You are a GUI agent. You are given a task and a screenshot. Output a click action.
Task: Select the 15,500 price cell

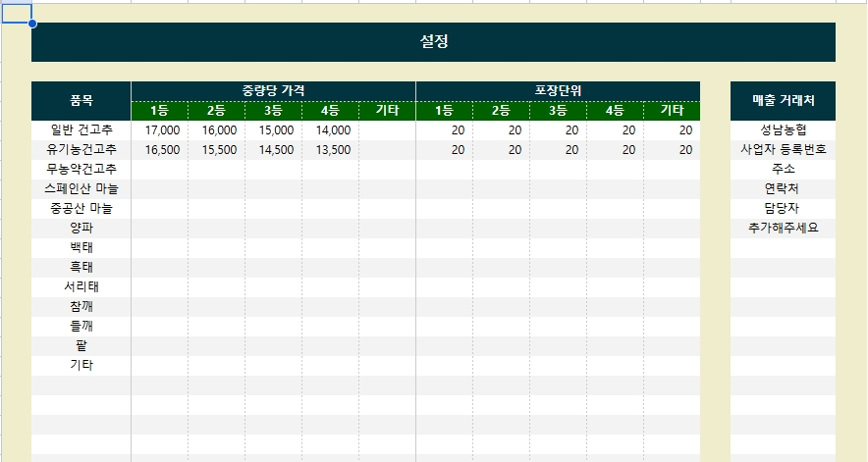[x=217, y=150]
